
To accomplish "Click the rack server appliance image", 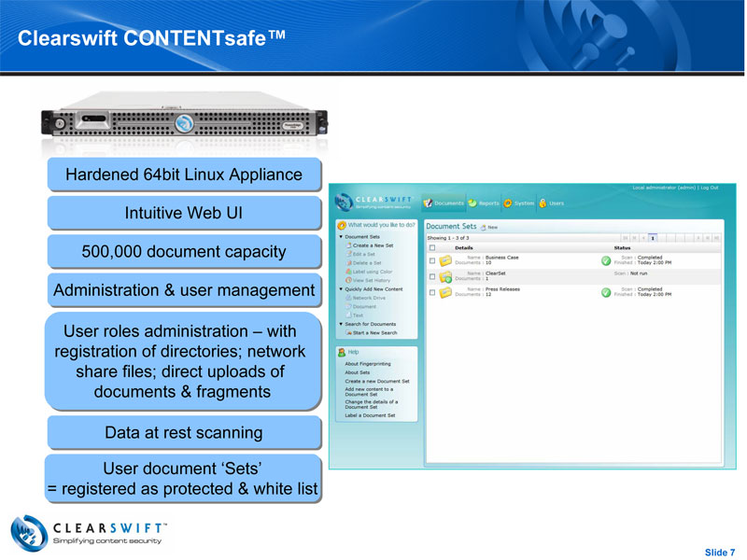I will [184, 114].
